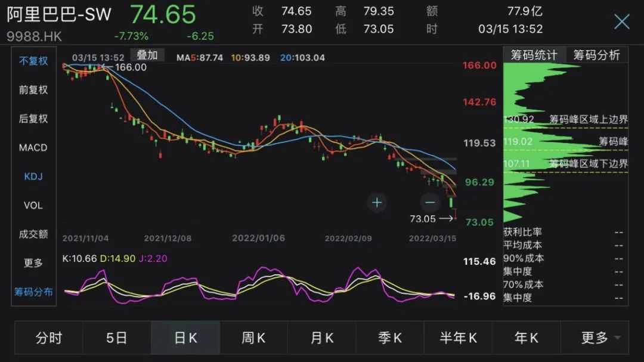Click the 166.00 high marker on chart
This screenshot has width=644, height=362.
click(131, 67)
